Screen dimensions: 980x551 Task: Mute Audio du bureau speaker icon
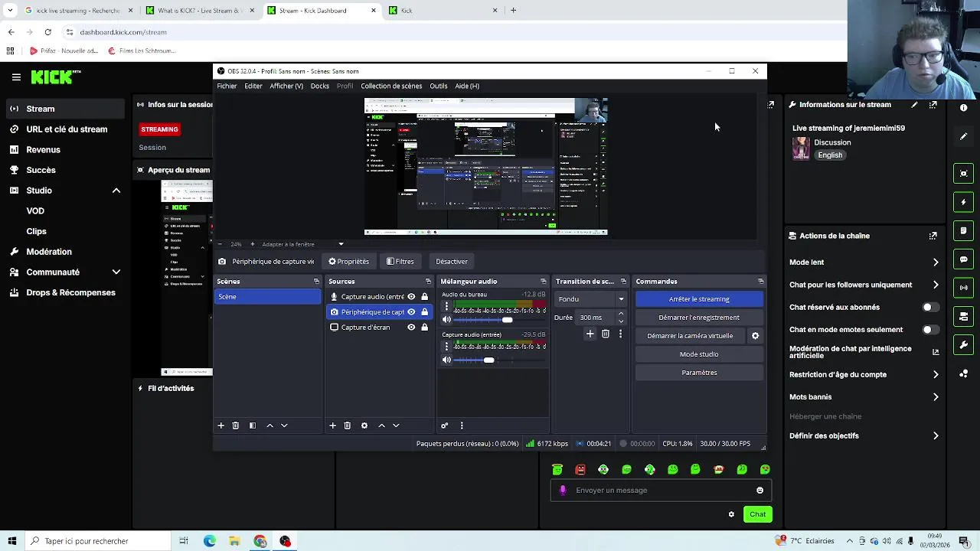point(447,320)
